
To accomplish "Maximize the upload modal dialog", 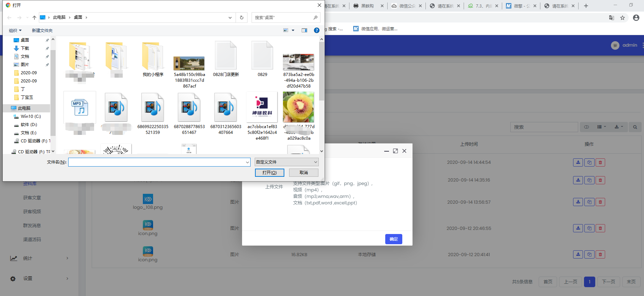I will pyautogui.click(x=395, y=151).
